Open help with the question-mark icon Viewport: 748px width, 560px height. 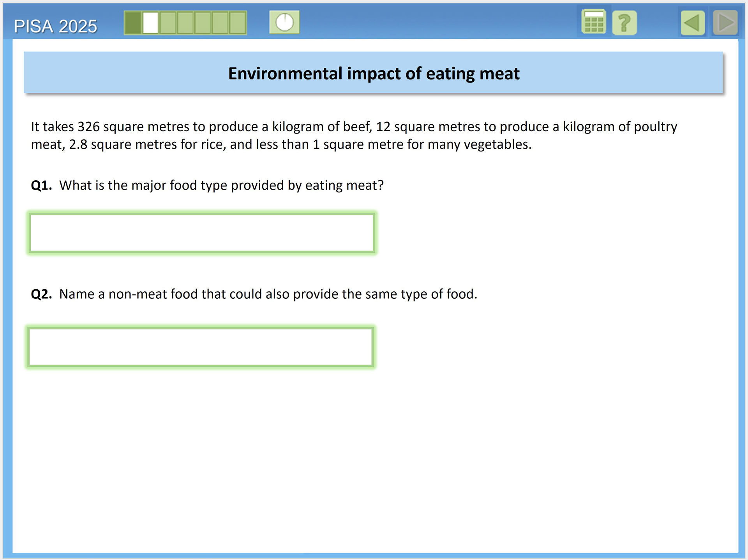pyautogui.click(x=624, y=23)
